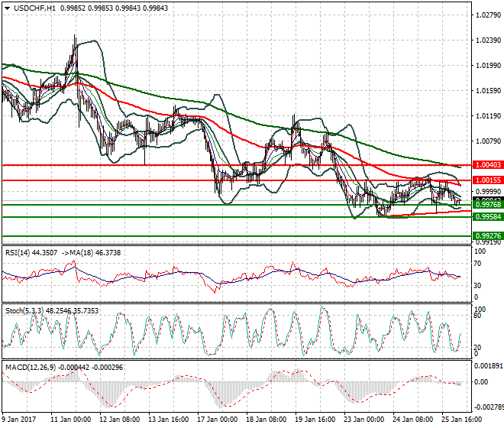Select the 1.00403 red price level label
Image resolution: width=504 pixels, height=428 pixels.
coord(488,165)
